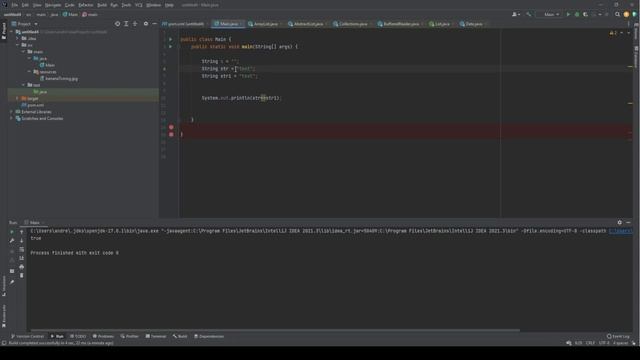Click the Run console horizontal scrollbar
The height and width of the screenshot is (360, 640).
pos(276,330)
